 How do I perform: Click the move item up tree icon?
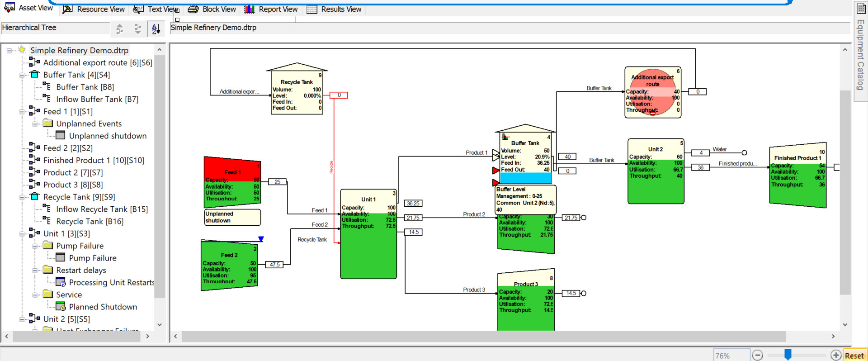[x=119, y=29]
